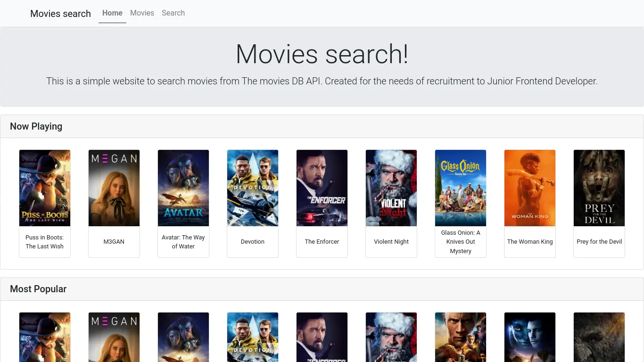Open The Enforcer poster in Now Playing

322,188
